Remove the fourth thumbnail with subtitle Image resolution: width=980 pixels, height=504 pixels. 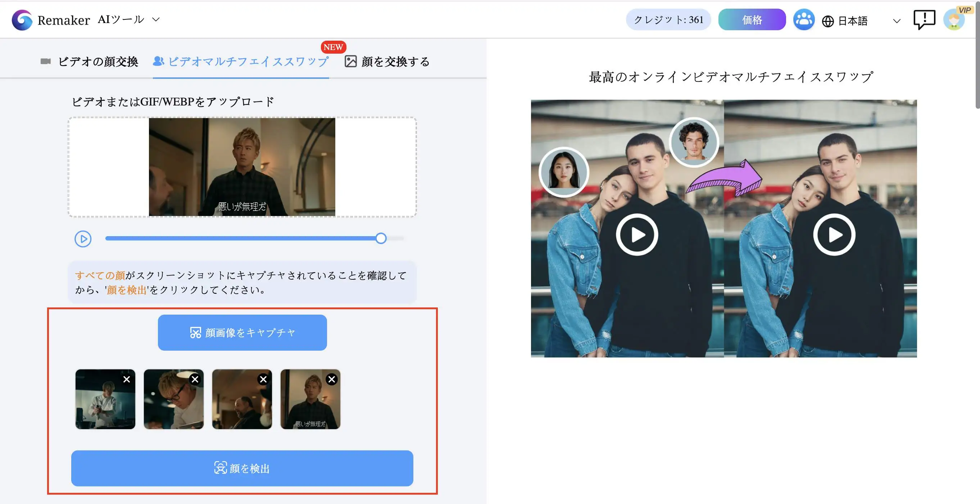332,379
